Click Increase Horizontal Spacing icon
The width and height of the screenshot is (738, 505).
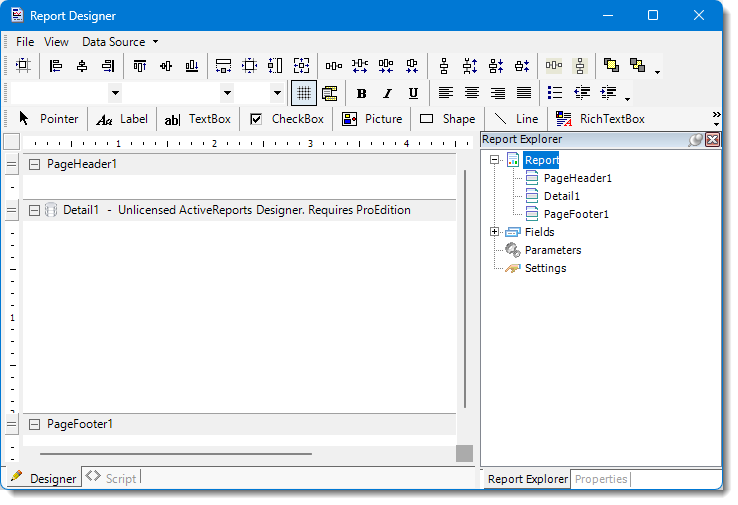coord(360,66)
